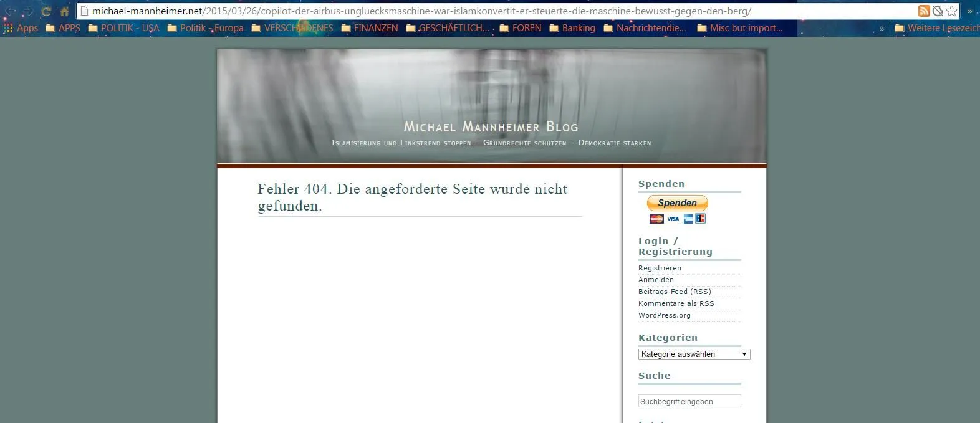The height and width of the screenshot is (423, 980).
Task: Click the browser back arrow
Action: coord(11,11)
